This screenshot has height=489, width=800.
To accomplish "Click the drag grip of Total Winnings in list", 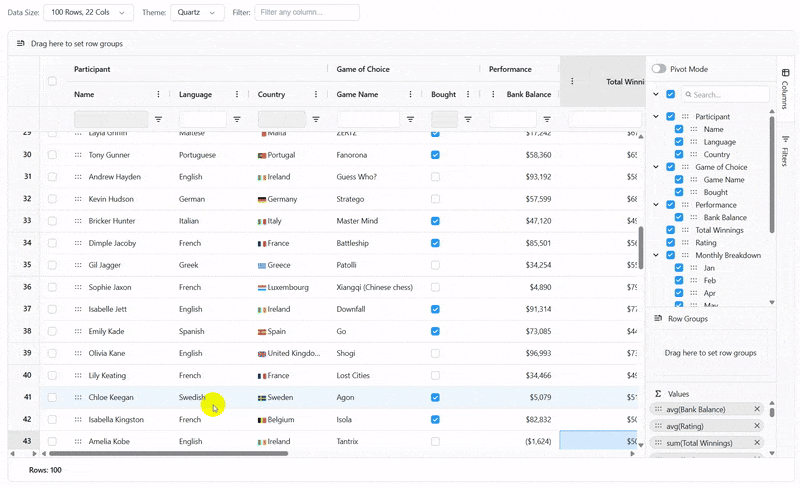I will [685, 230].
